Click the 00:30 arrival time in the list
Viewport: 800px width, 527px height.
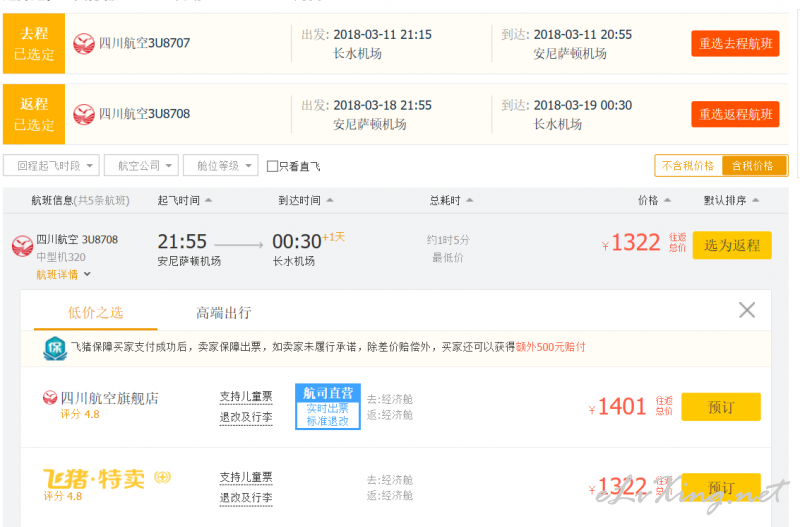(296, 241)
